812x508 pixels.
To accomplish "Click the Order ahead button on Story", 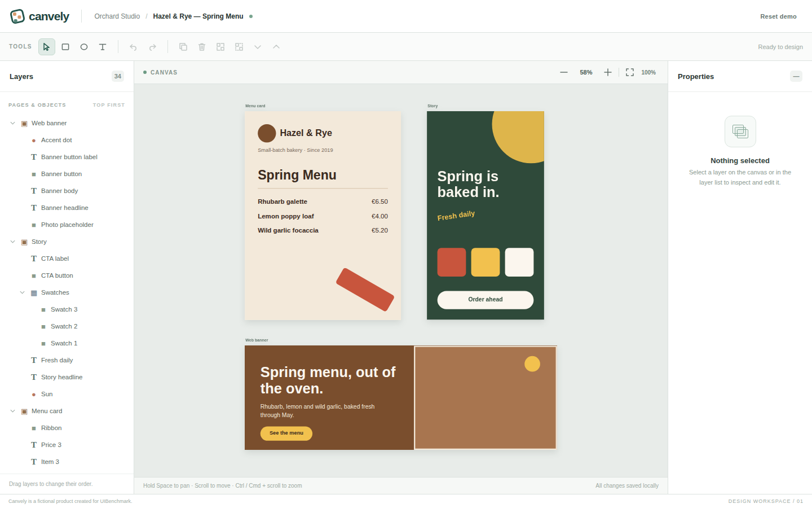I will [486, 300].
